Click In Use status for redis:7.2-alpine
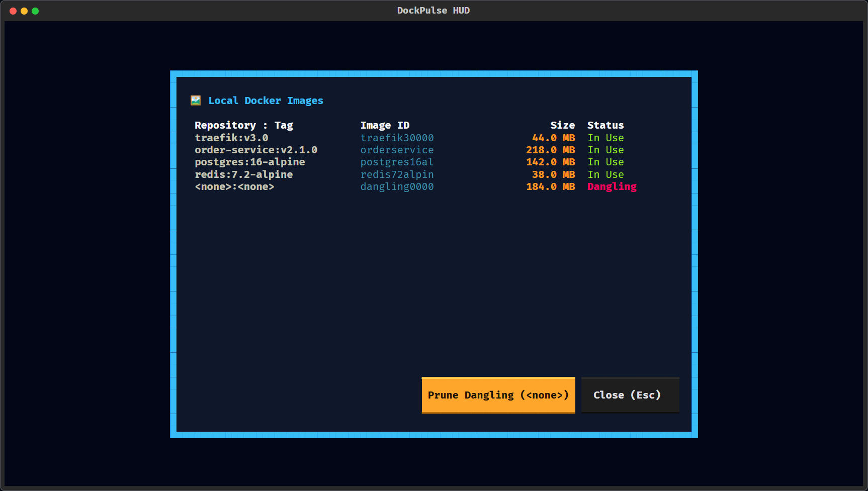This screenshot has width=868, height=491. (606, 174)
